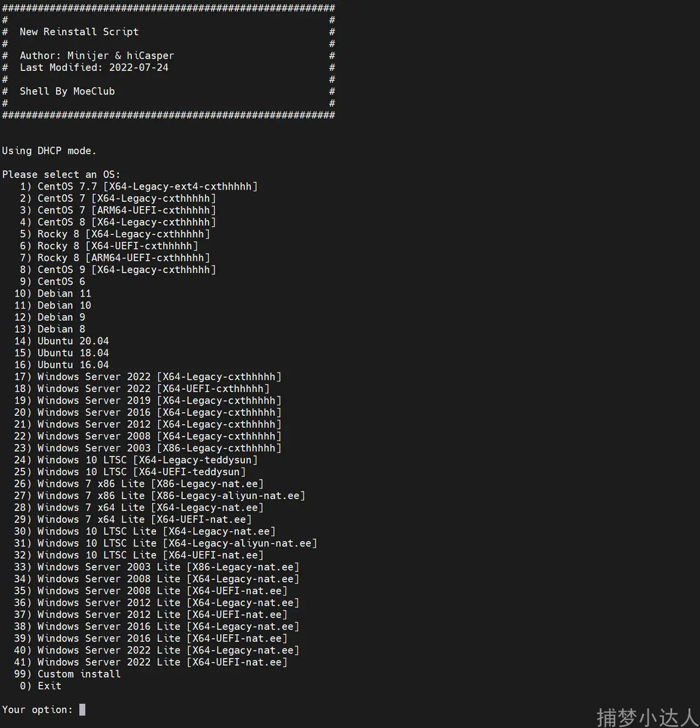Click the 'Ubuntu 16.04' entry

(x=73, y=365)
